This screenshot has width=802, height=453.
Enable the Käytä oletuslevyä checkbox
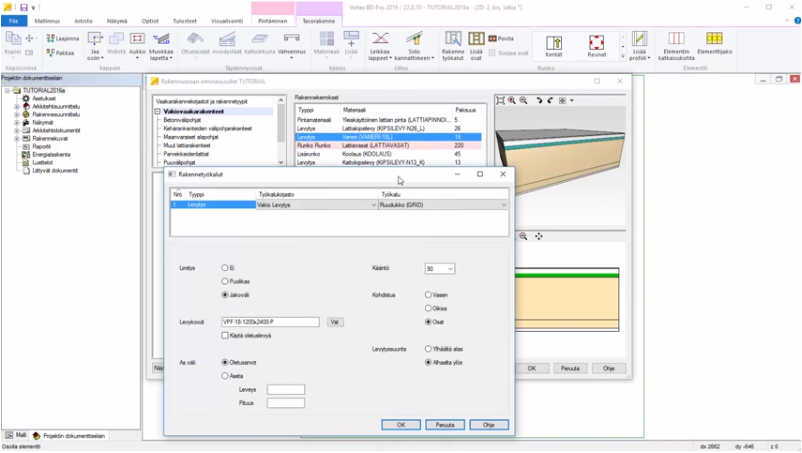click(x=225, y=336)
